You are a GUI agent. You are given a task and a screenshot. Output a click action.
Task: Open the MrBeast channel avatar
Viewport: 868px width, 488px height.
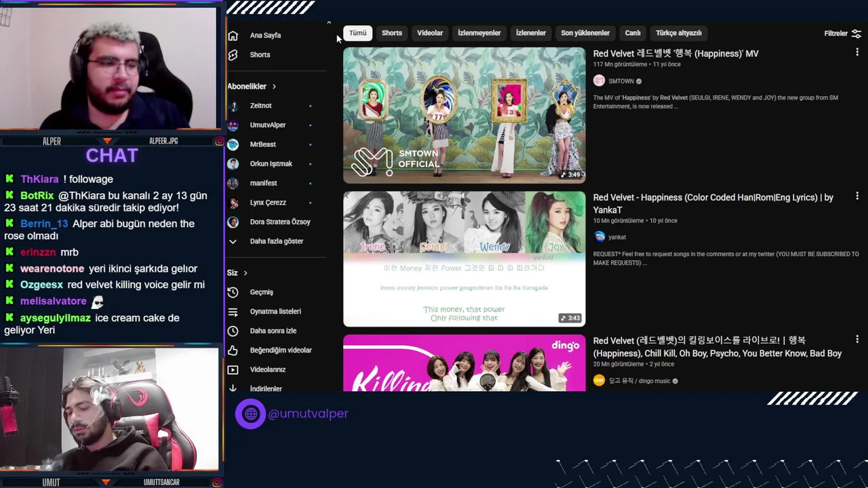[x=233, y=144]
